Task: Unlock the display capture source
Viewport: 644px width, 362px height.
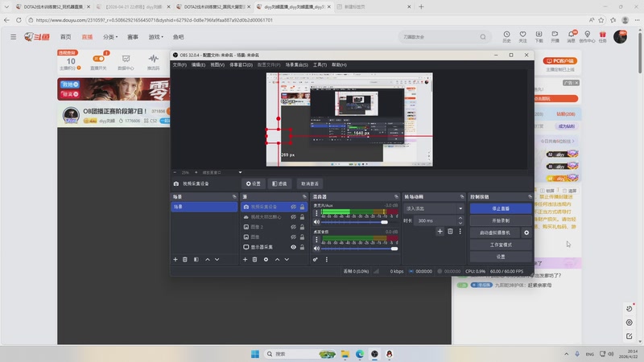Action: [x=303, y=247]
